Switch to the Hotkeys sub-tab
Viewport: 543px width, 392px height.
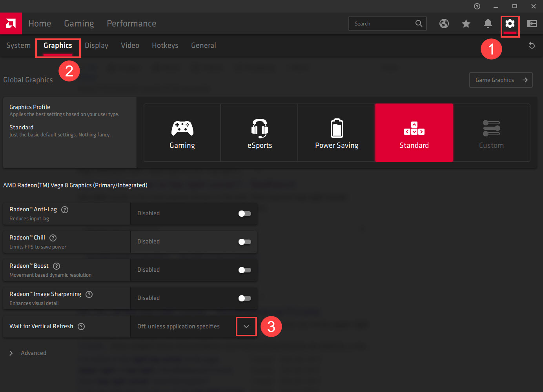coord(165,45)
